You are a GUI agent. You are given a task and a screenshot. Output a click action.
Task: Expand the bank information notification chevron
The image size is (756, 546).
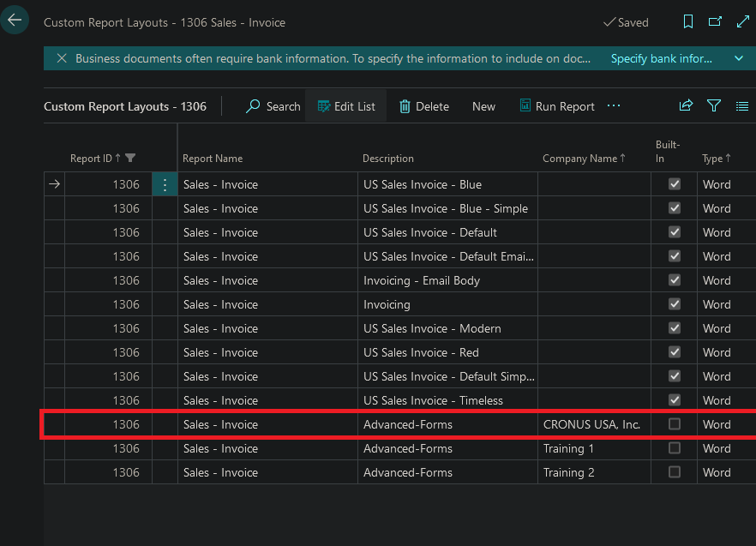738,58
